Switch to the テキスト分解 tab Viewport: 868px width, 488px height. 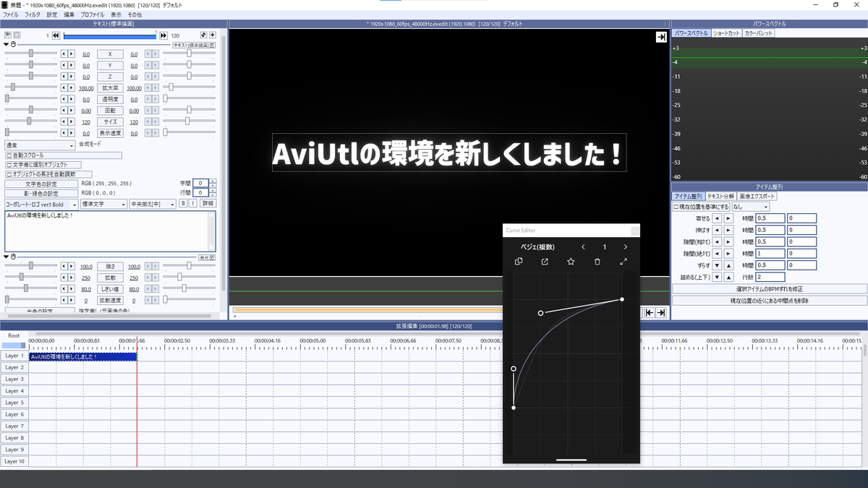[720, 197]
